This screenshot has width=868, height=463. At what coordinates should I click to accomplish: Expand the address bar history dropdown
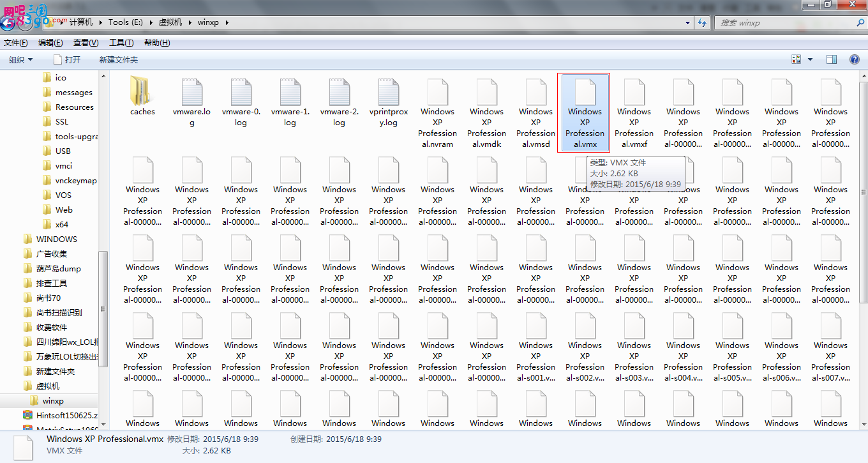click(687, 22)
